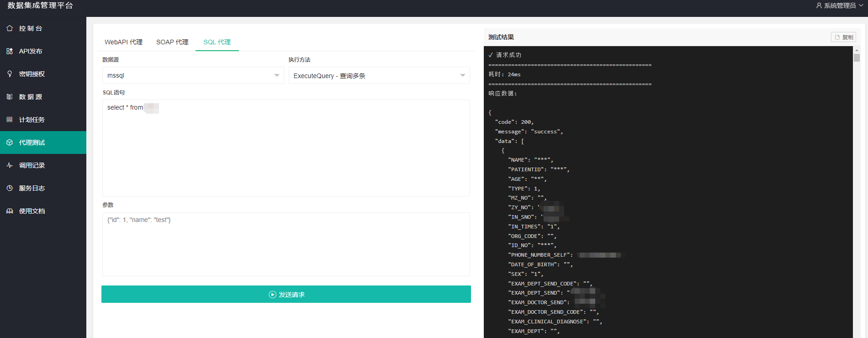Open the 系统管理员 user menu

(839, 5)
